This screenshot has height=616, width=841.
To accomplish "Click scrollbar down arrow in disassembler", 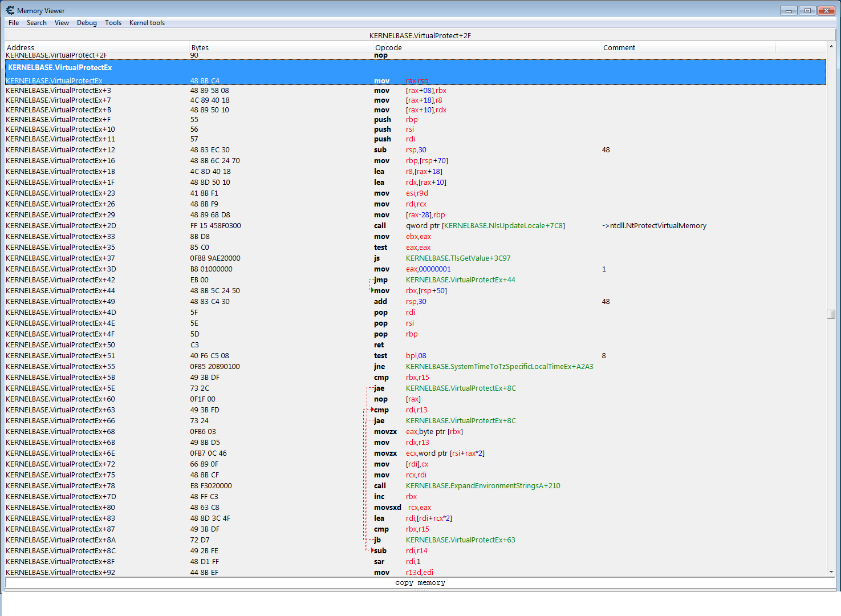I will [831, 572].
